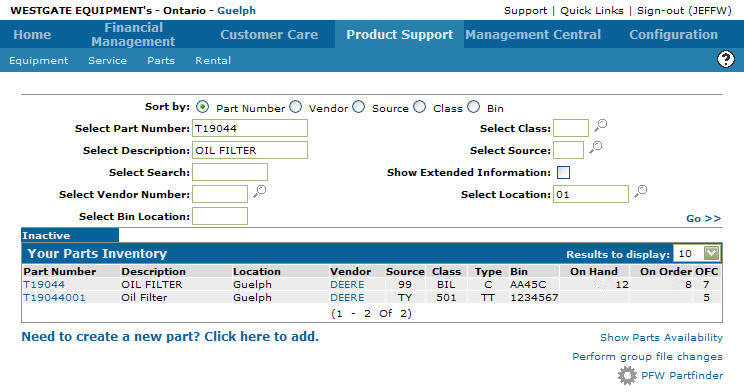Viewport: 744px width, 392px height.
Task: Switch to the Configuration tab
Action: pos(673,35)
